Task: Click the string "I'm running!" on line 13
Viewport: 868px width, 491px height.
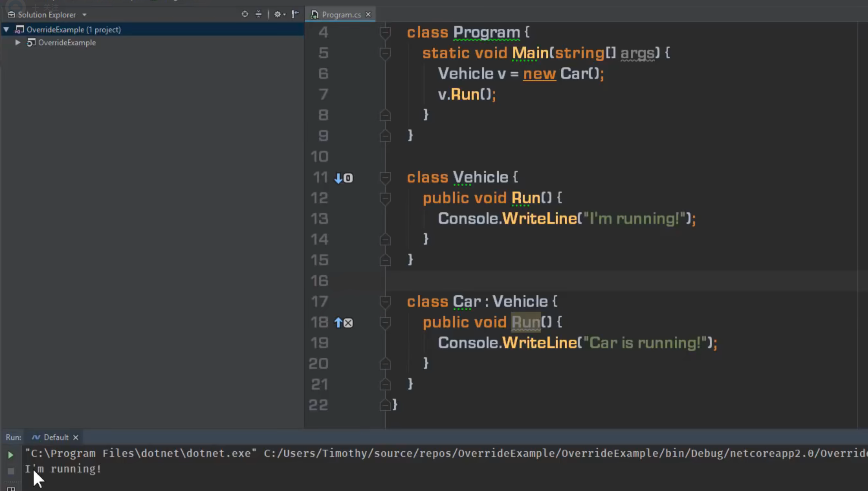Action: tap(634, 219)
